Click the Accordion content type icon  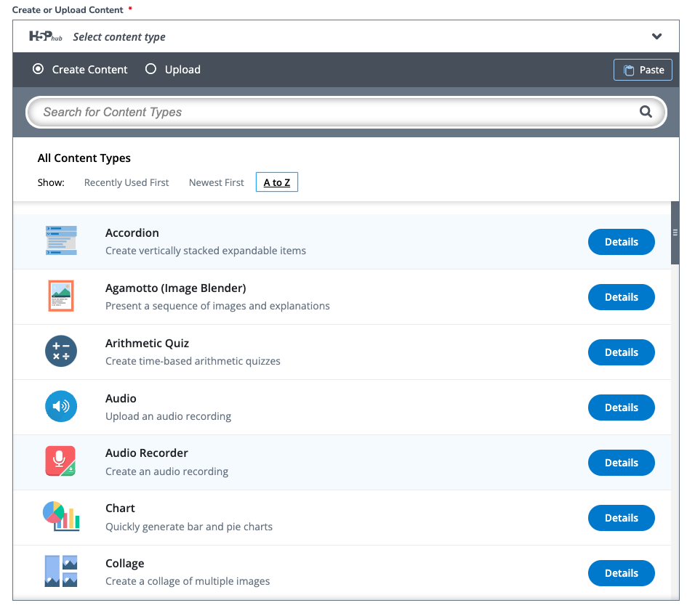61,240
